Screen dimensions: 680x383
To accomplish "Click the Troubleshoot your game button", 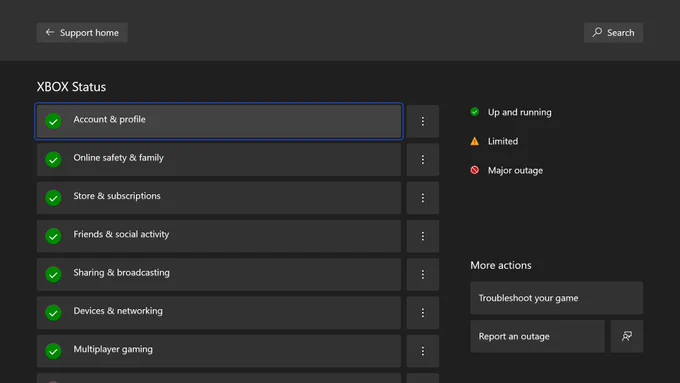I will click(556, 298).
